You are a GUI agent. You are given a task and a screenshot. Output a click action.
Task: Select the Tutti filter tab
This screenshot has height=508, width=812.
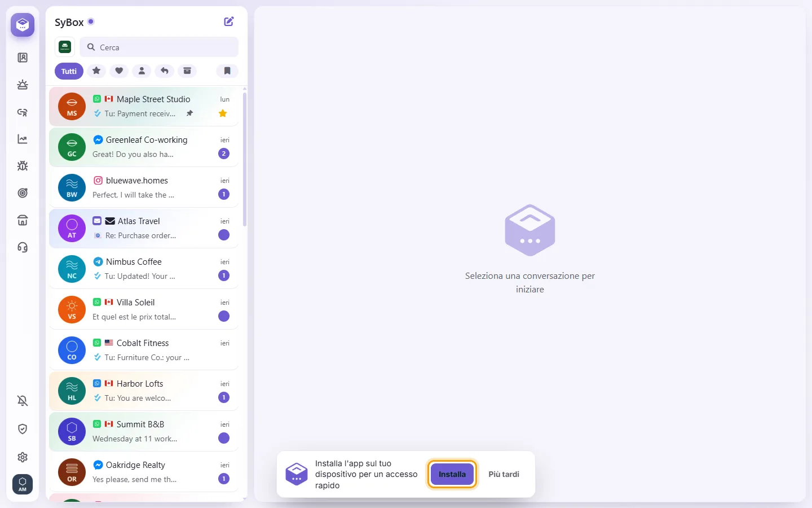click(69, 71)
